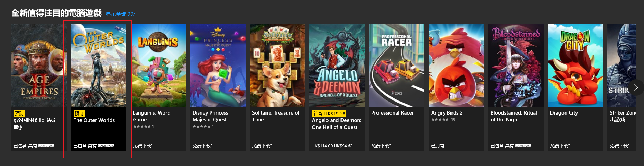The image size is (644, 166).
Task: Click the HK$94.62 price for Angelo and Deemon
Action: 343,146
